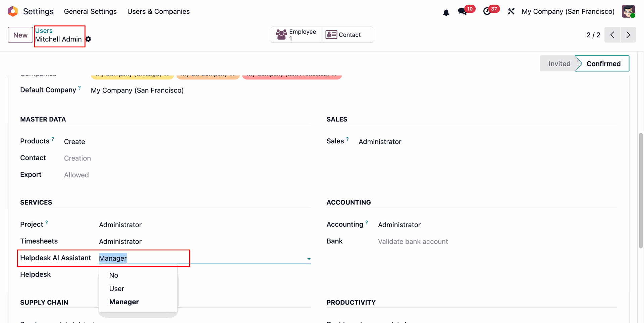Click the Helpdesk field label
This screenshot has width=644, height=323.
tap(35, 274)
